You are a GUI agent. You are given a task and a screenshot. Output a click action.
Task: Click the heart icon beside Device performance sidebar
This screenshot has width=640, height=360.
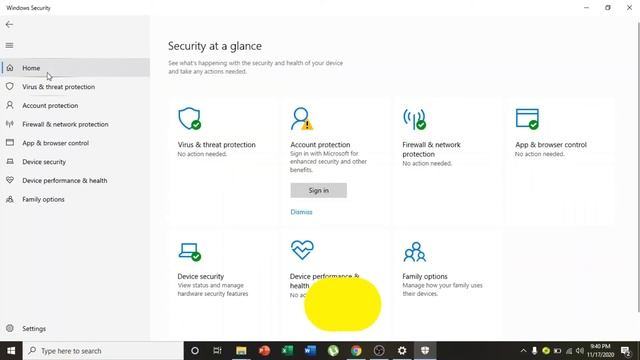click(x=10, y=180)
